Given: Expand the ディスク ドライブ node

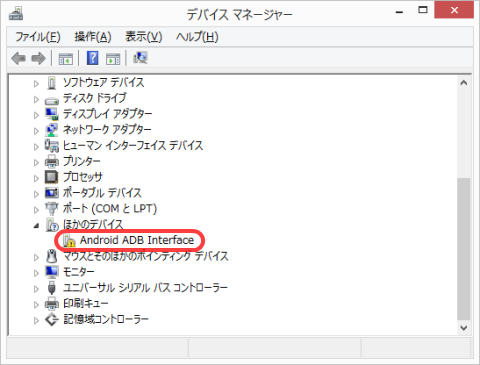Looking at the screenshot, I should click(x=36, y=99).
